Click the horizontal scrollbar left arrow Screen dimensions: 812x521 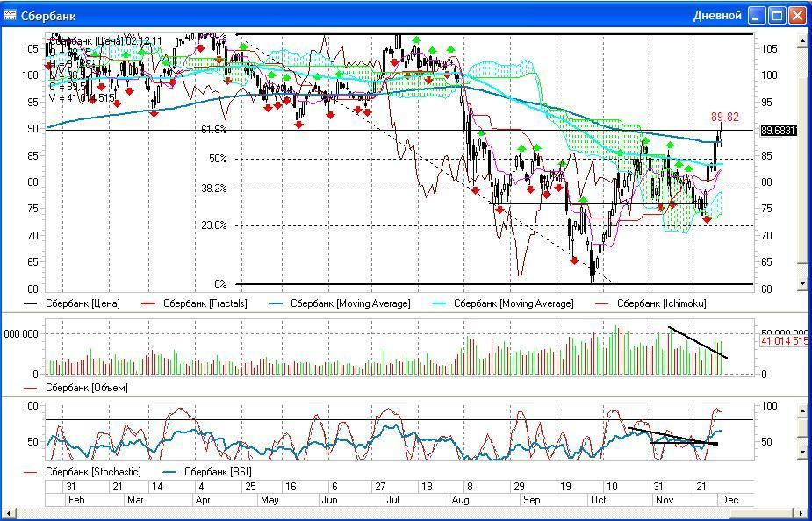coord(7,513)
